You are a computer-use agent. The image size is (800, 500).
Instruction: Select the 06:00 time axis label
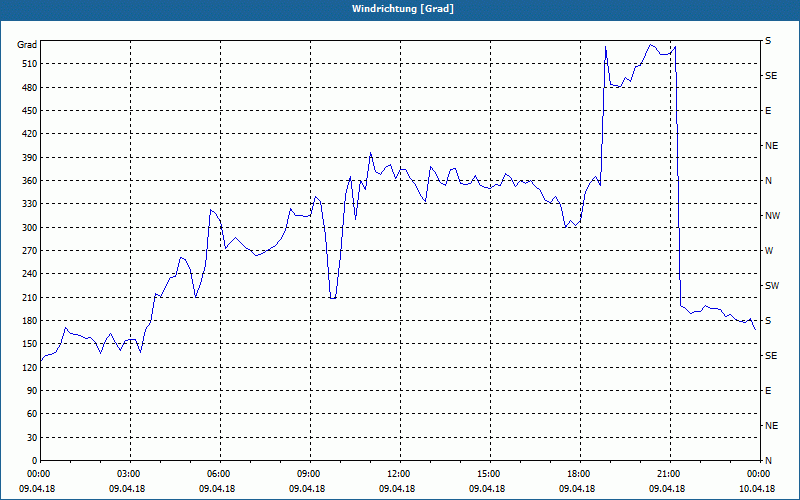click(220, 474)
